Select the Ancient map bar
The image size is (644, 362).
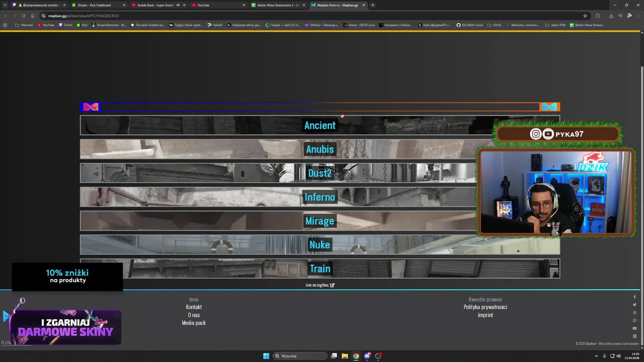click(x=319, y=125)
